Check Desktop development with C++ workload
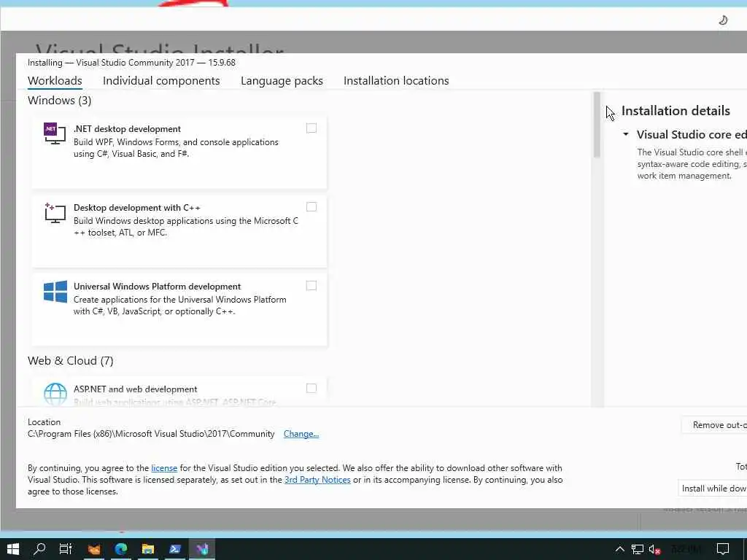This screenshot has height=560, width=747. click(x=311, y=206)
